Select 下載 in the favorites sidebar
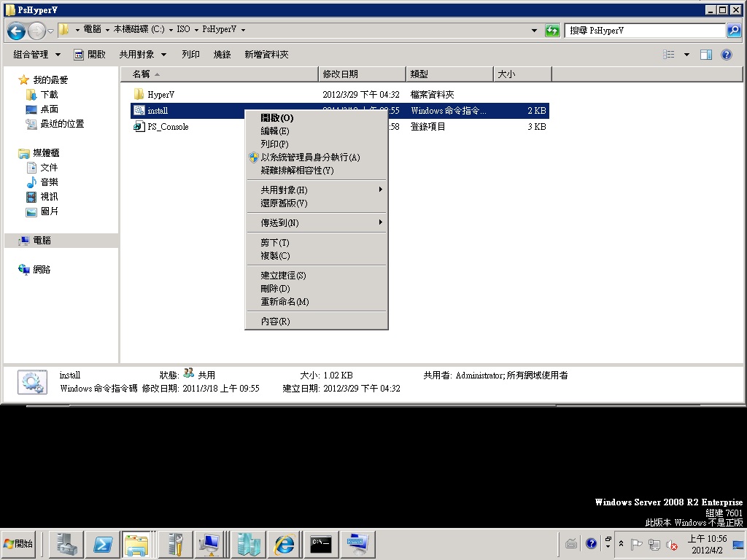The width and height of the screenshot is (747, 560). pos(49,95)
